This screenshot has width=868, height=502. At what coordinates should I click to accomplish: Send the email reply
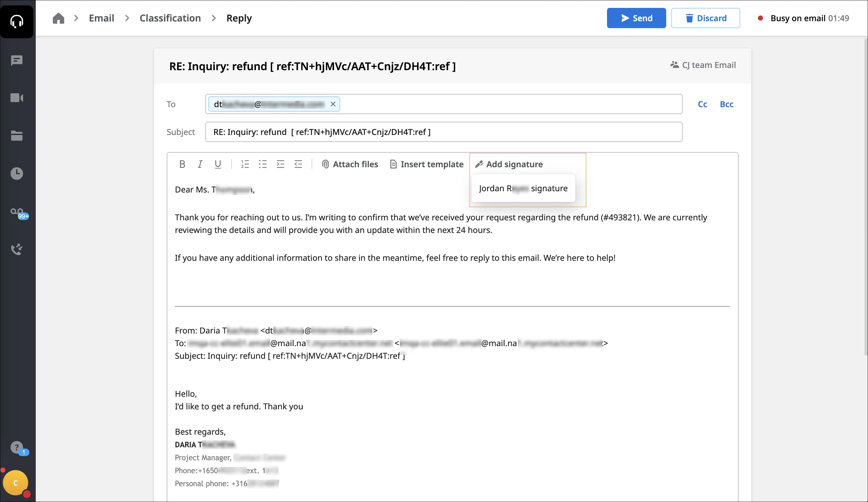tap(636, 18)
